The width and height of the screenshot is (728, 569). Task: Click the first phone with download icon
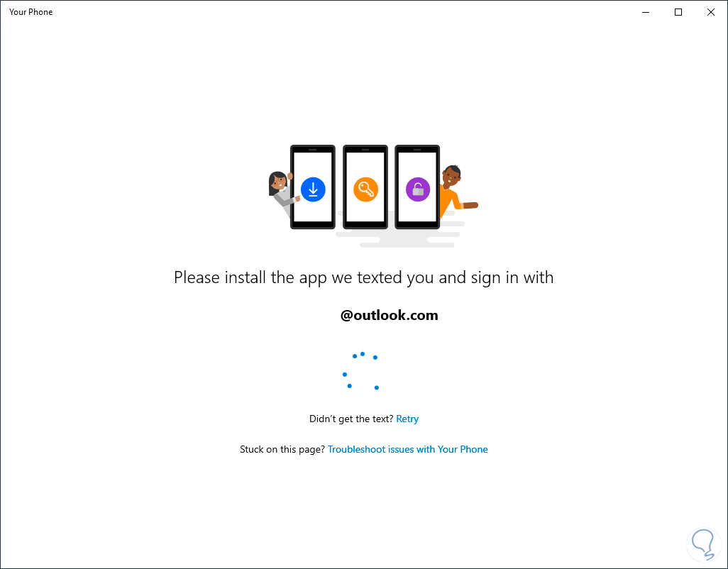click(x=312, y=187)
